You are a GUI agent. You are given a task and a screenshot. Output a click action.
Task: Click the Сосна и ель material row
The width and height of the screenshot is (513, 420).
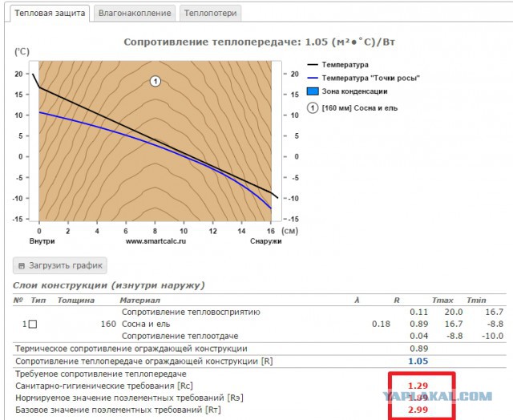point(144,324)
